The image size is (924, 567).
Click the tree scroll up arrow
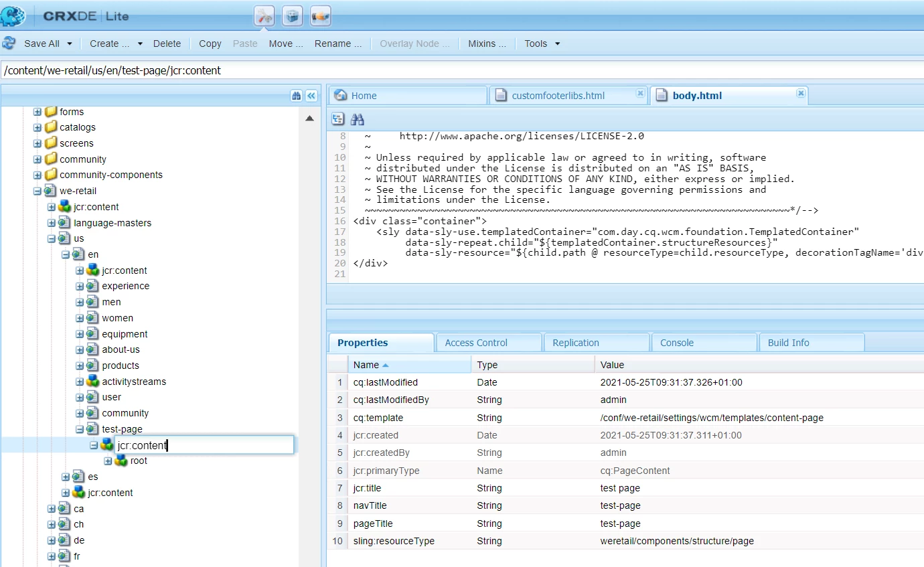point(309,118)
